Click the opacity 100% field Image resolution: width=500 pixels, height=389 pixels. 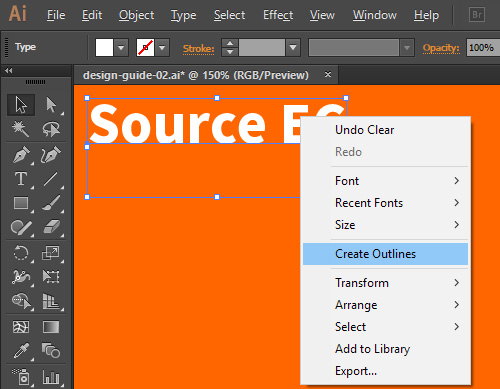pos(483,48)
